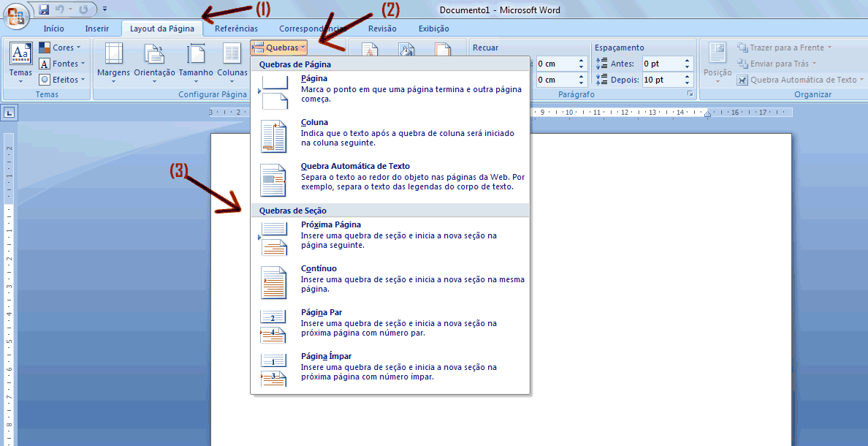Click the Coluna break icon
The height and width of the screenshot is (446, 868).
(x=274, y=136)
